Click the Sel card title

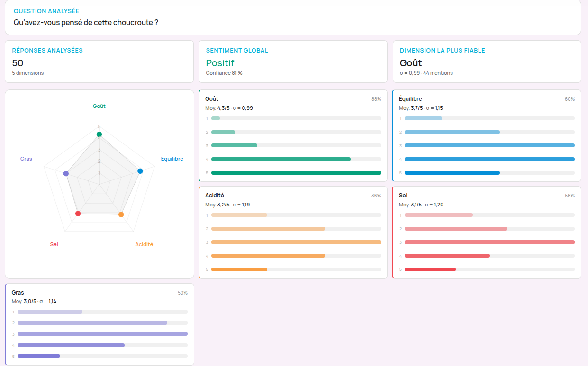click(403, 196)
